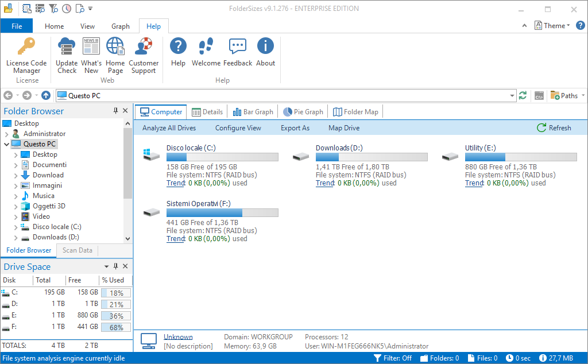588x364 pixels.
Task: Click the Utility (E:) usage bar
Action: click(521, 157)
